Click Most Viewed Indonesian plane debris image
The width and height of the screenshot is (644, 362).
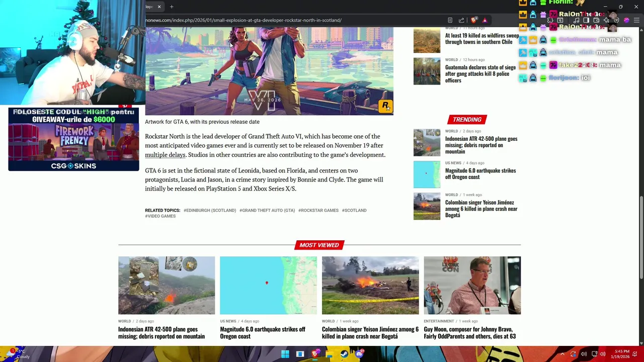pyautogui.click(x=167, y=285)
